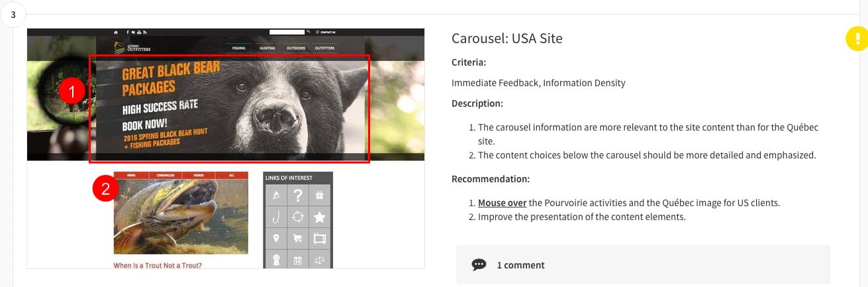Click Hunting in the site navigation

pos(267,48)
